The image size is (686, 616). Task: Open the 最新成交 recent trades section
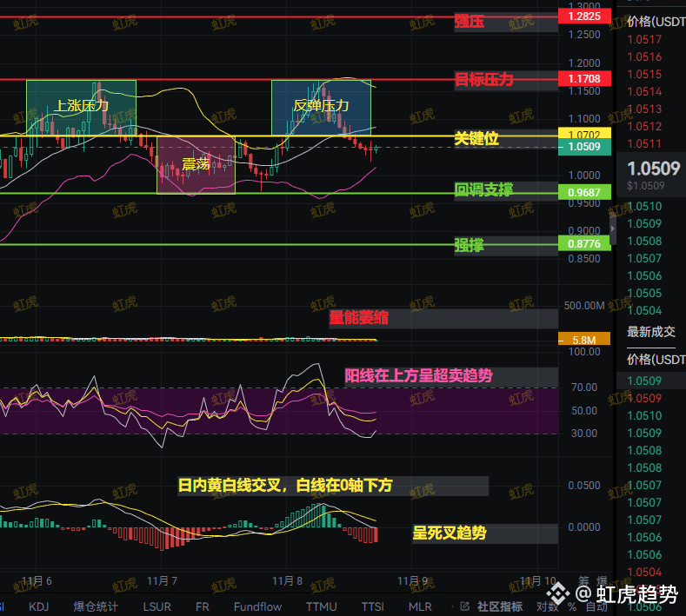tap(651, 331)
